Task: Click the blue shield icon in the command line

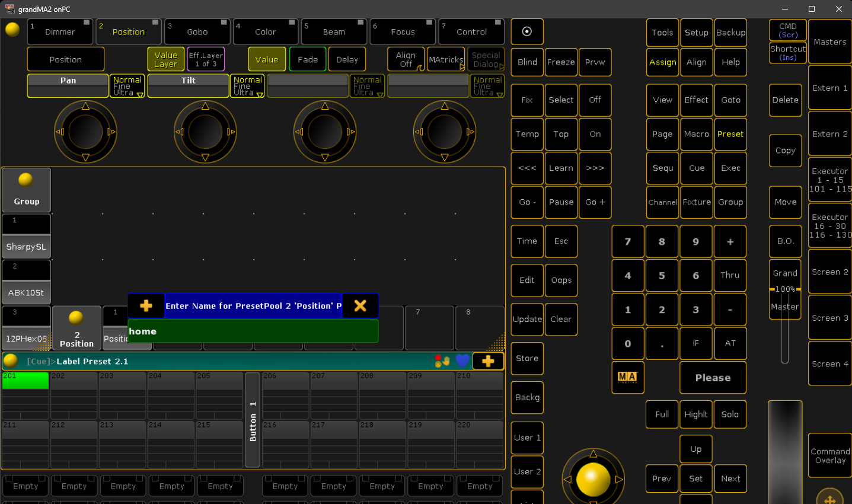Action: (x=462, y=361)
